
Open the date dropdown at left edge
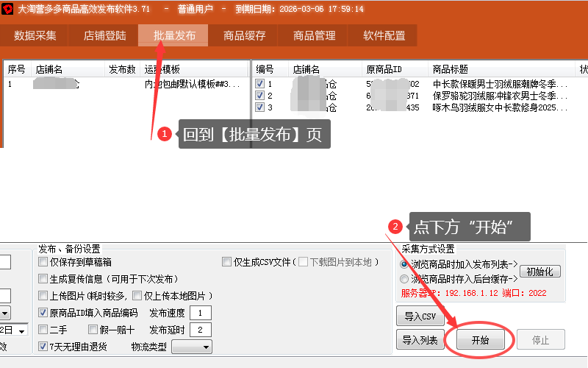point(21,330)
